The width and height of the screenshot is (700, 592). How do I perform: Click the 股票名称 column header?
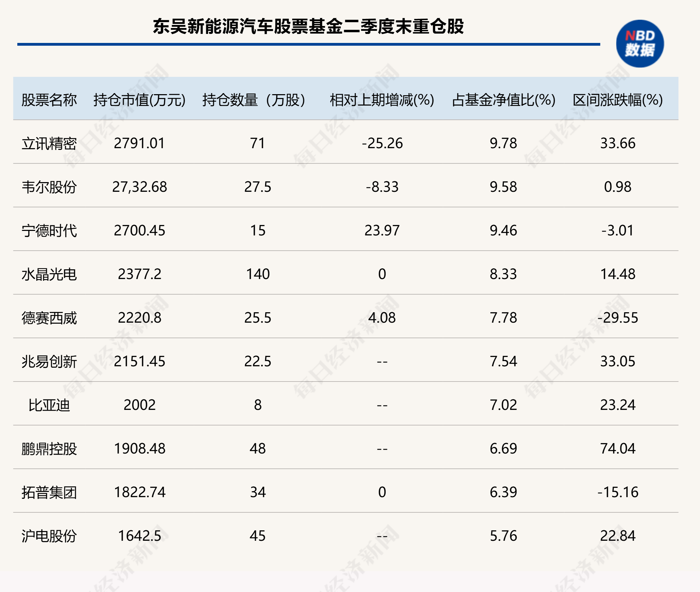point(49,100)
